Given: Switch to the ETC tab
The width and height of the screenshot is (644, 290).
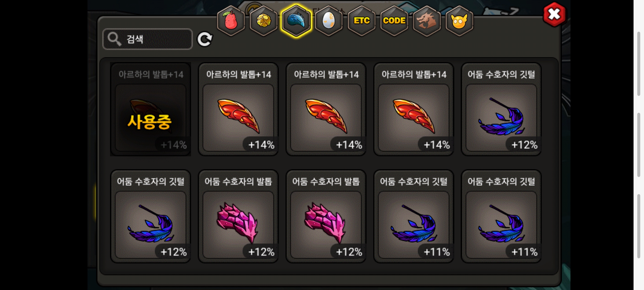Looking at the screenshot, I should pos(361,21).
